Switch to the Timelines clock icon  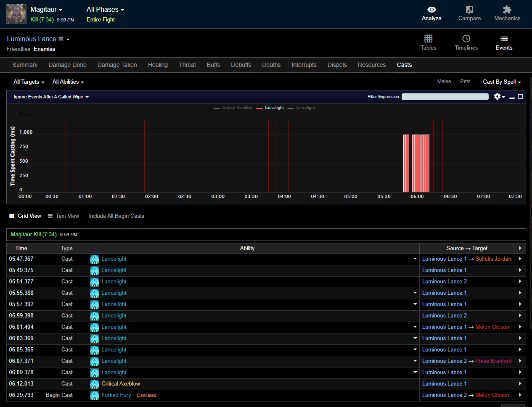click(x=466, y=39)
